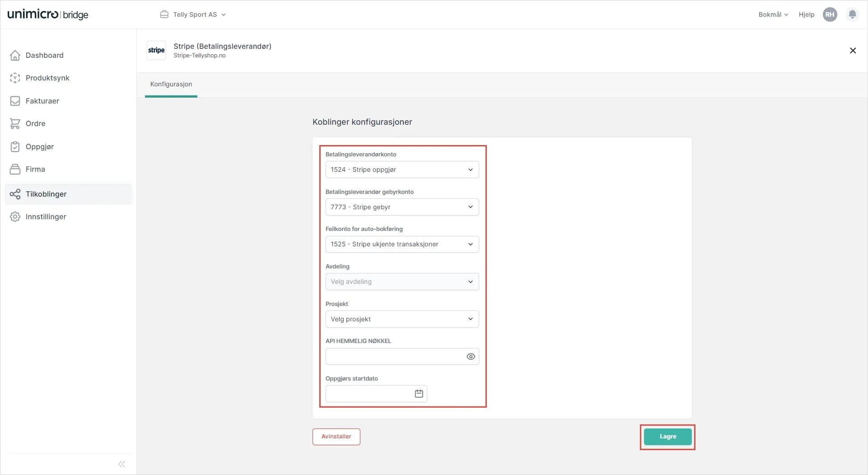Open the Betalingsleverandør gebyrkonto dropdown

[x=401, y=207]
